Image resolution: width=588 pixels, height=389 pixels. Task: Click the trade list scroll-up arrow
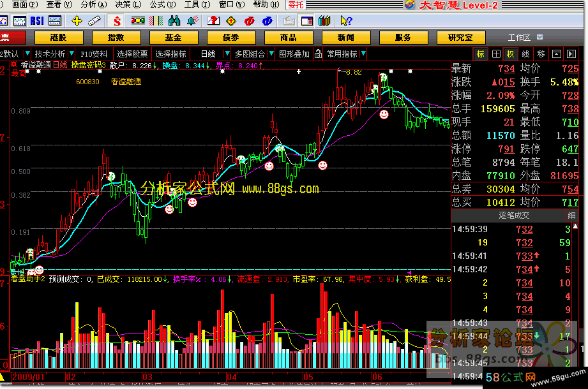575,226
